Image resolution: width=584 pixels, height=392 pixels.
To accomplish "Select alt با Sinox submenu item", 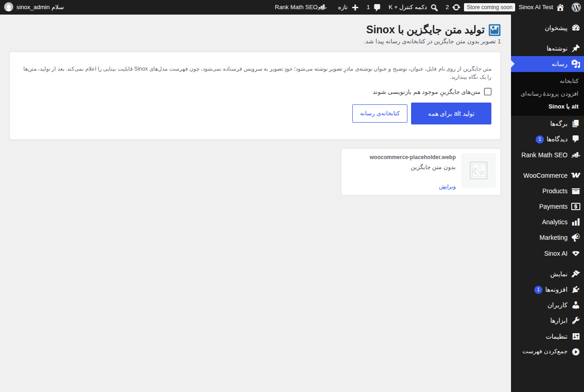I will (563, 106).
